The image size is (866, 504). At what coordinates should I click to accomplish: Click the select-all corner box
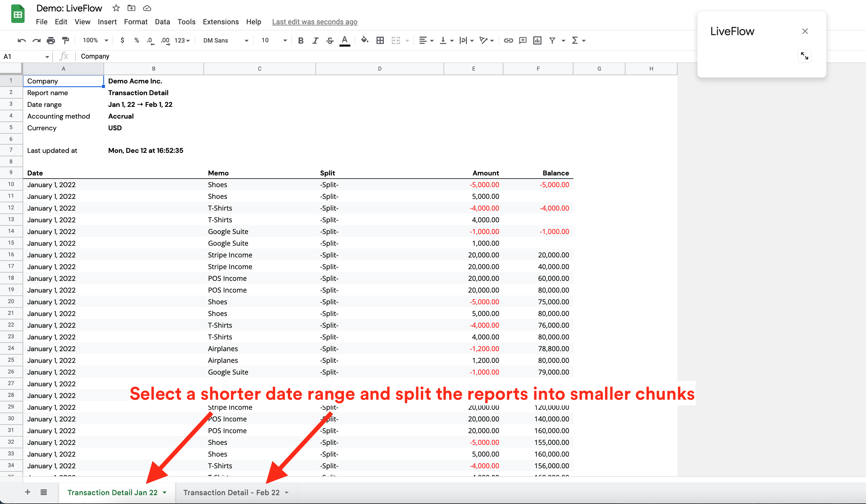[11, 69]
